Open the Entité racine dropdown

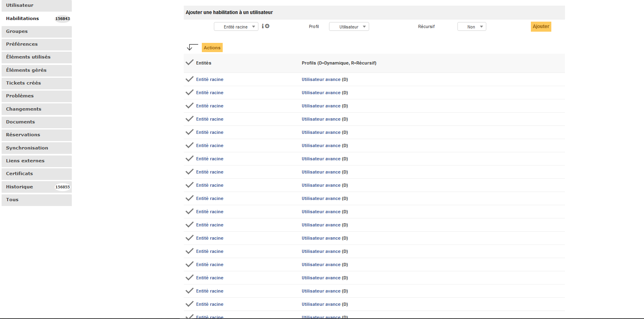coord(236,27)
